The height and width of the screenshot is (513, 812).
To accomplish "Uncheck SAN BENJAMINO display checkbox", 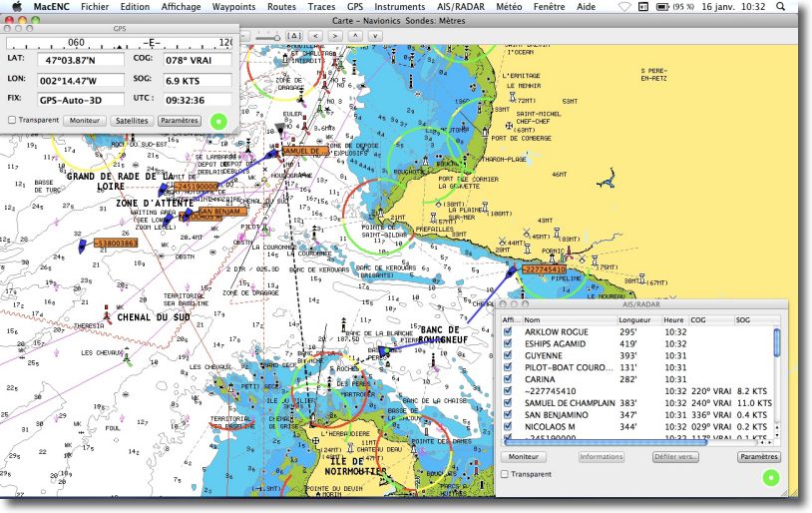I will pyautogui.click(x=508, y=414).
